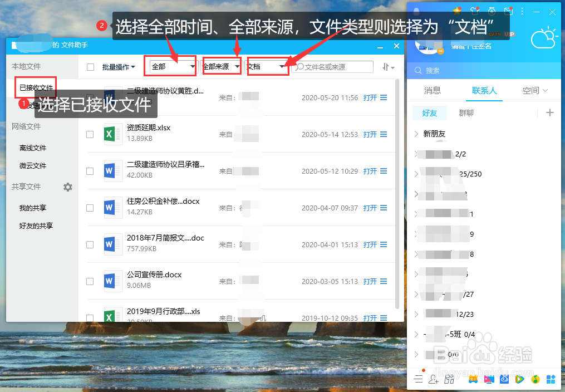Open the medal wall icon in QQ header
This screenshot has width=565, height=392.
tap(492, 11)
